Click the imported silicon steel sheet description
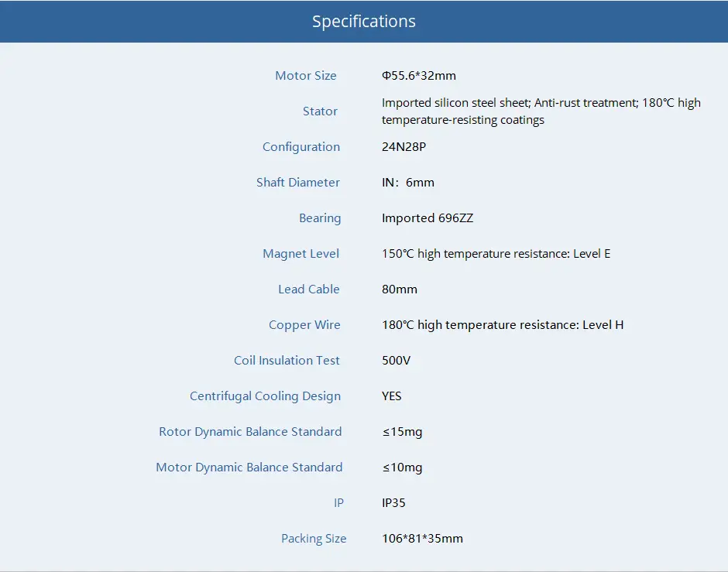The height and width of the screenshot is (572, 728). (541, 111)
